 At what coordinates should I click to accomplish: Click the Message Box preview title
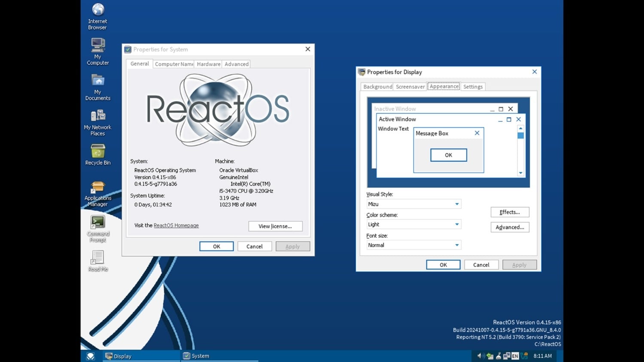click(x=432, y=133)
